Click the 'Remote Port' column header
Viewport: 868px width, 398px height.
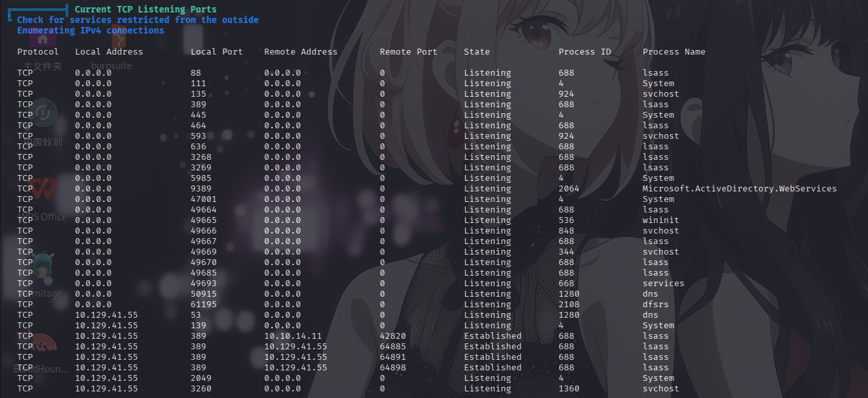click(409, 52)
